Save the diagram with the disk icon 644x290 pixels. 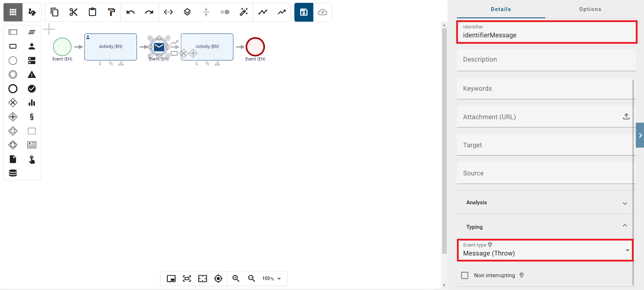click(304, 12)
